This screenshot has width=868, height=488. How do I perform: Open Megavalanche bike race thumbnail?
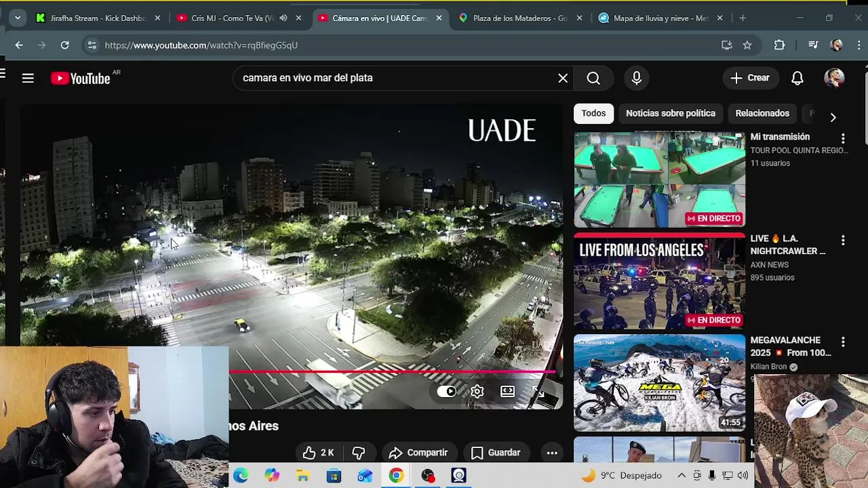[659, 383]
